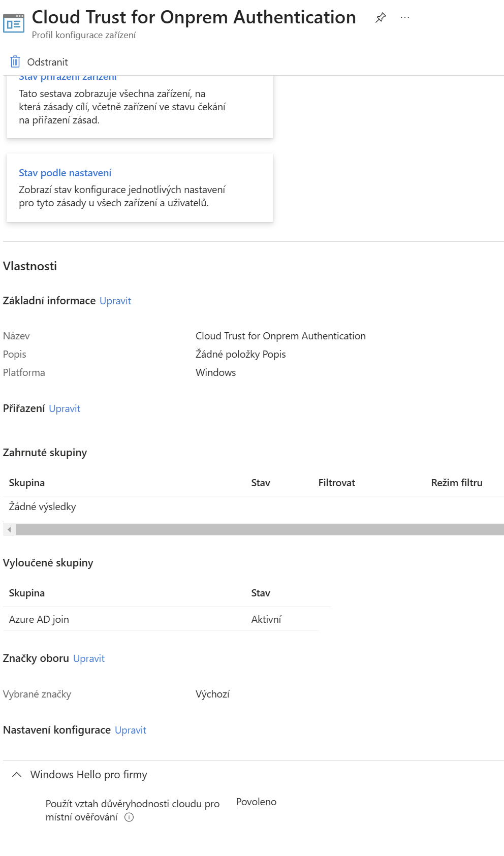Open the Stav přiřazení zařízení report
This screenshot has width=504, height=856.
click(x=68, y=77)
